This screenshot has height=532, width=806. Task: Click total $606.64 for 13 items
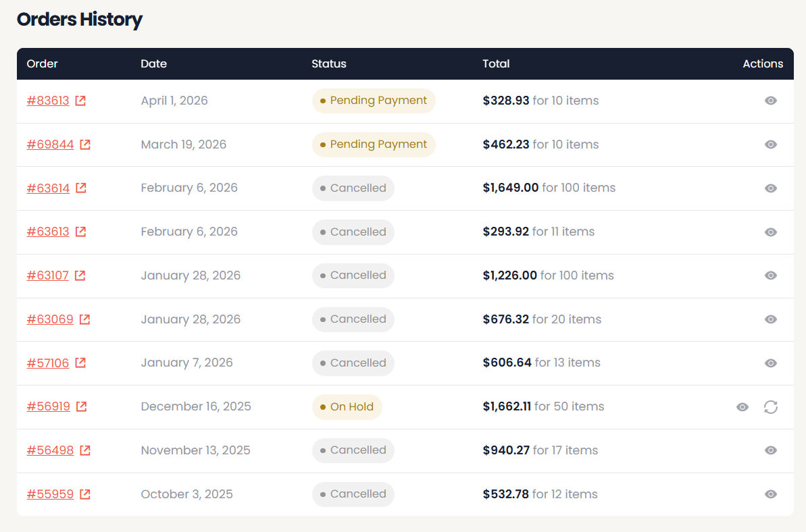pos(542,363)
